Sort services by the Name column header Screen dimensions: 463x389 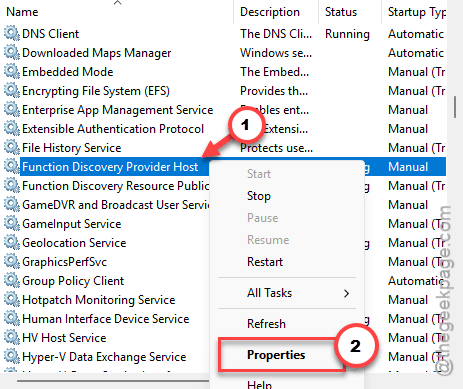22,12
